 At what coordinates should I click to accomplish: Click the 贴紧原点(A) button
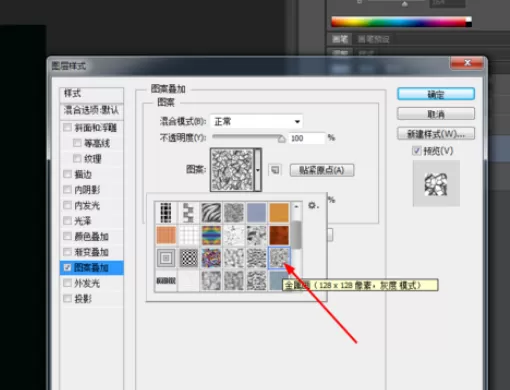(322, 170)
